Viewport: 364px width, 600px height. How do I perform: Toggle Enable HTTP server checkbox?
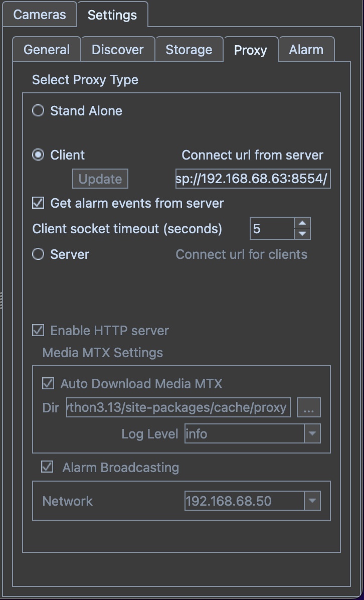[x=38, y=331]
